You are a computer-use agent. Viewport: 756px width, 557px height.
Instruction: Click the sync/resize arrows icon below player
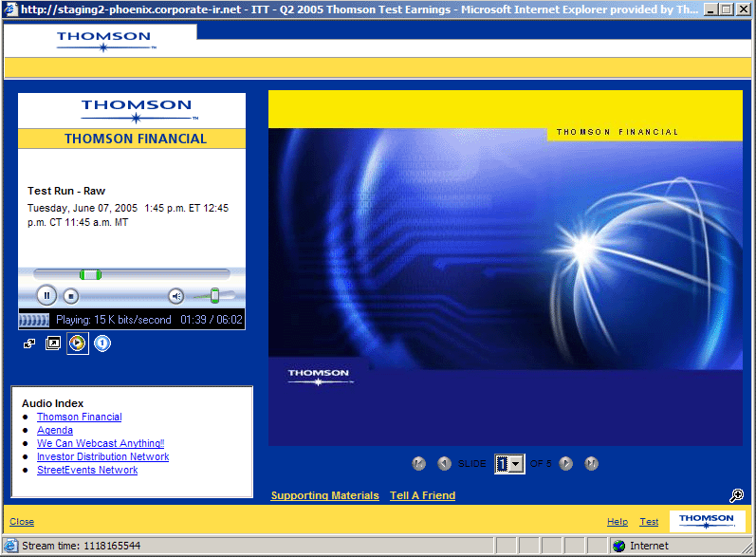[29, 343]
